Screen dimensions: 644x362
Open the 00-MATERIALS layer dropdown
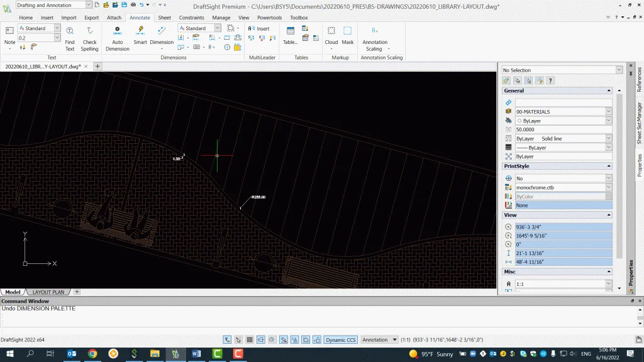click(x=609, y=112)
